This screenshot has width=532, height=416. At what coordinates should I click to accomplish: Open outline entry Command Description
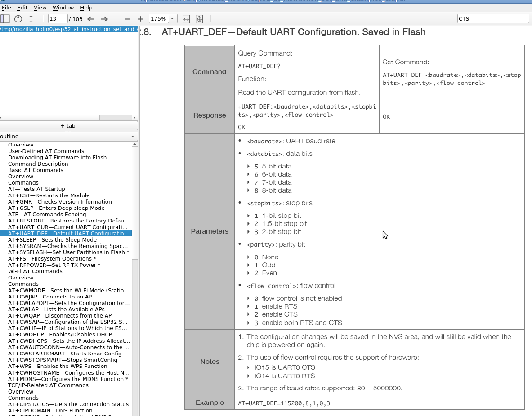point(38,164)
